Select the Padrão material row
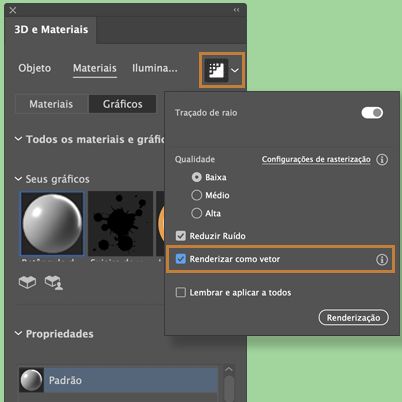Screen dimensions: 402x402 [x=119, y=380]
